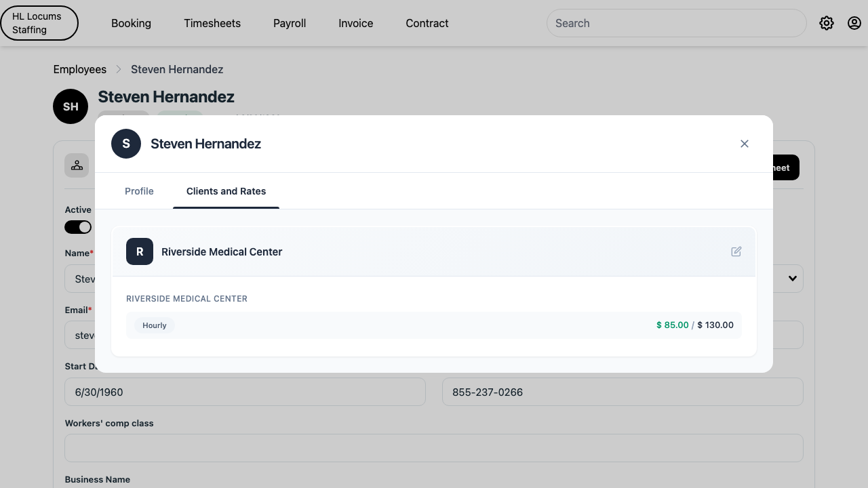Close the Steven Hernandez dialog
This screenshot has height=488, width=868.
click(745, 144)
